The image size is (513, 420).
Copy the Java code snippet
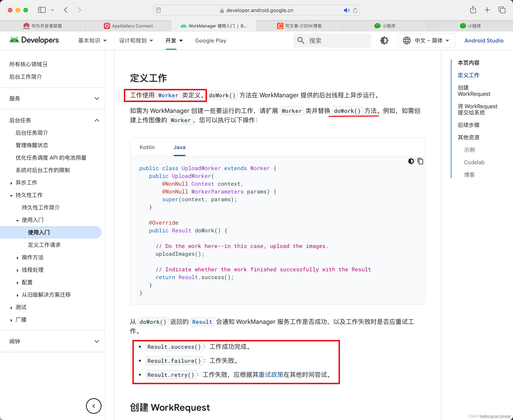pos(420,161)
